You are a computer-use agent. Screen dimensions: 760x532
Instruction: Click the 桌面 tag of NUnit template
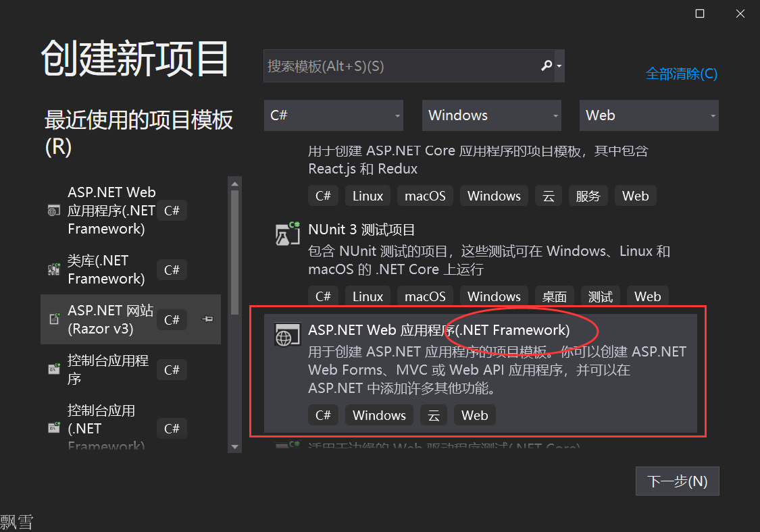point(555,296)
